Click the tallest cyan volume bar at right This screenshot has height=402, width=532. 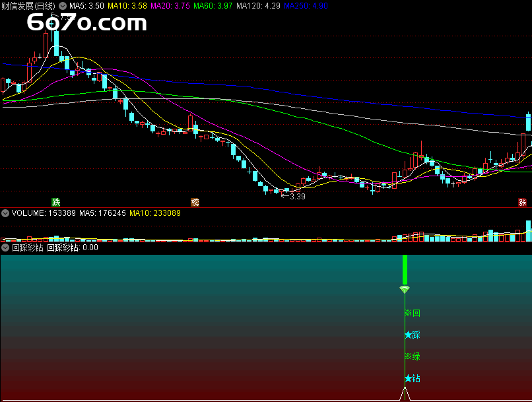(x=528, y=230)
